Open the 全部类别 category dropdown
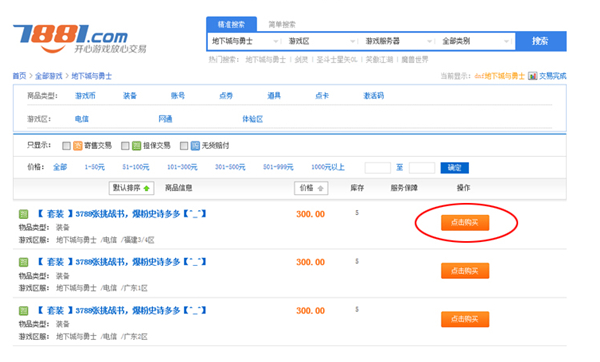Screen dimensions: 600x362 475,41
